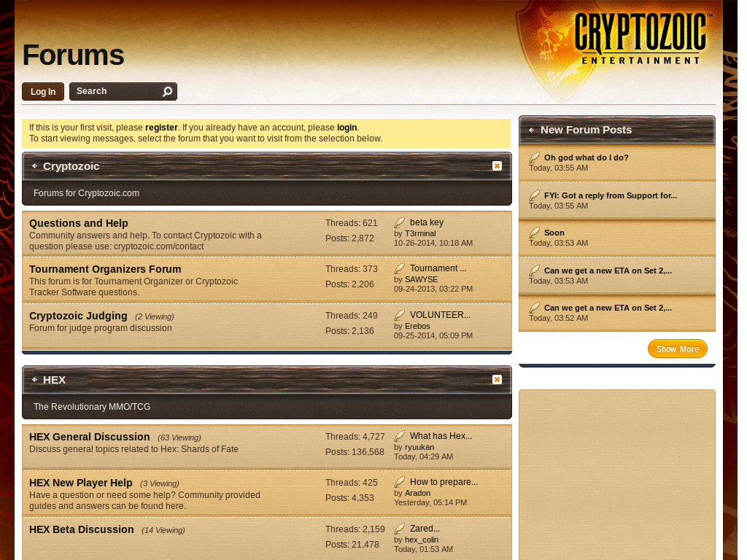Viewport: 747px width, 560px height.
Task: Open the login link in the notice
Action: [347, 128]
